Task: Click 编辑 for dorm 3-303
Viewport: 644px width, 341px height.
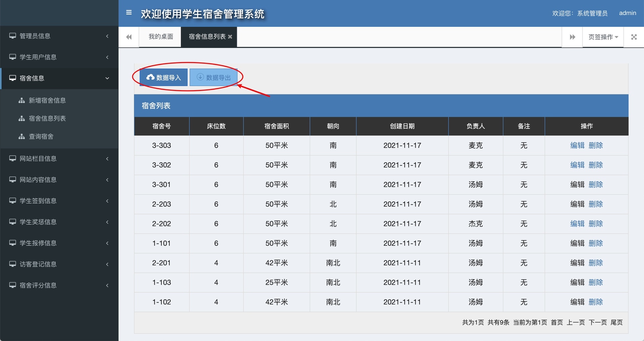Action: (578, 145)
